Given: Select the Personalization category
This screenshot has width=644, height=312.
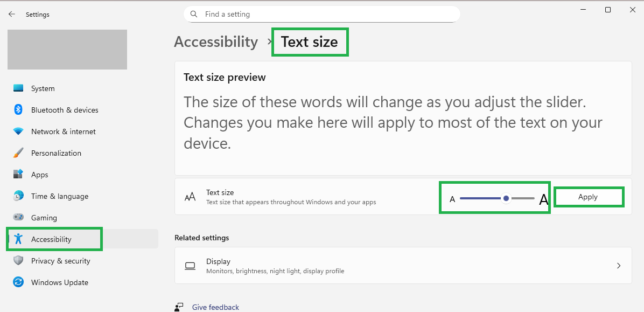Looking at the screenshot, I should click(x=82, y=153).
